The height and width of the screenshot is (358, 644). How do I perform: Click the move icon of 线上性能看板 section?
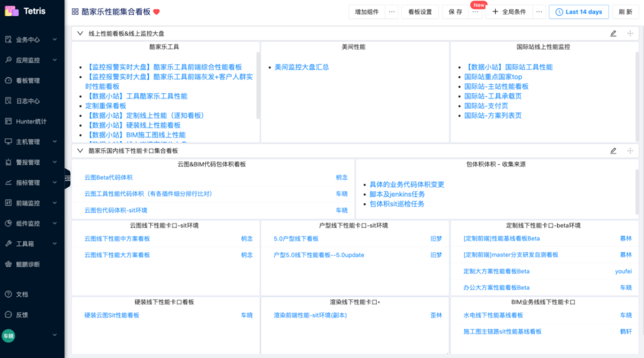click(630, 33)
